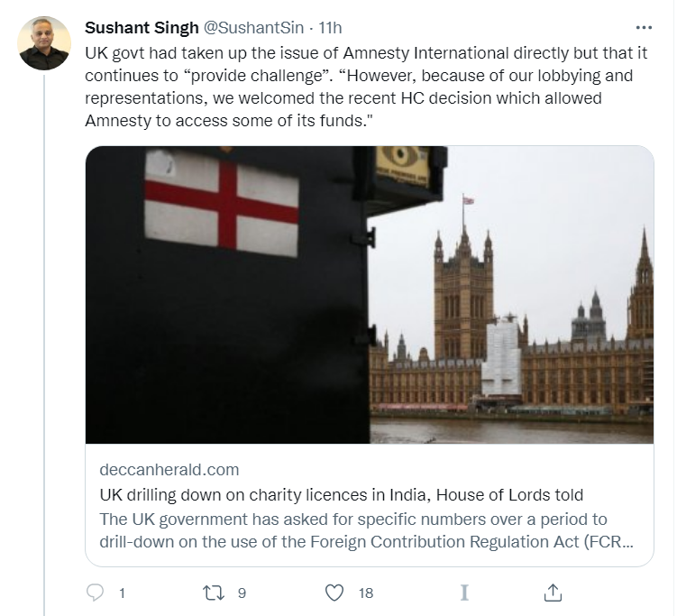The image size is (677, 616).
Task: Click the I-shaped icon beside share
Action: [x=463, y=593]
